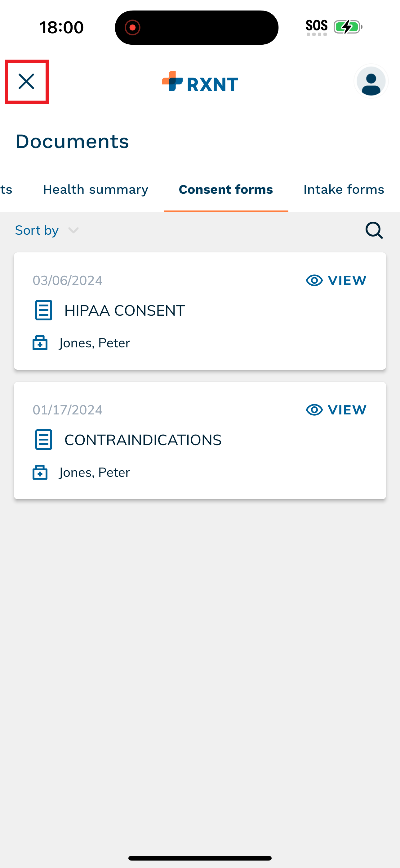400x868 pixels.
Task: Click the eye icon for HIPAA CONSENT
Action: pos(314,280)
